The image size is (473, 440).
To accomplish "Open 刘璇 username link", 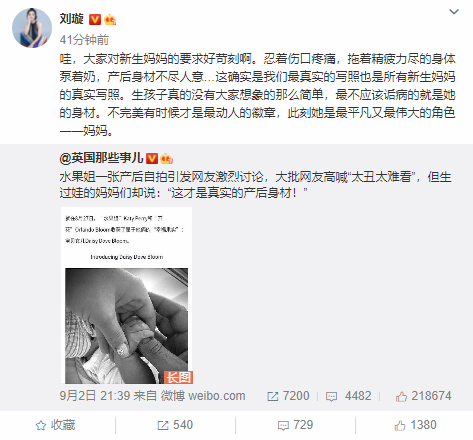I will pyautogui.click(x=71, y=19).
